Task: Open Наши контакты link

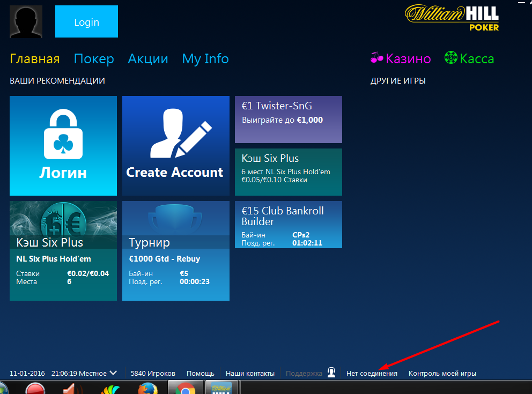Action: (x=250, y=373)
